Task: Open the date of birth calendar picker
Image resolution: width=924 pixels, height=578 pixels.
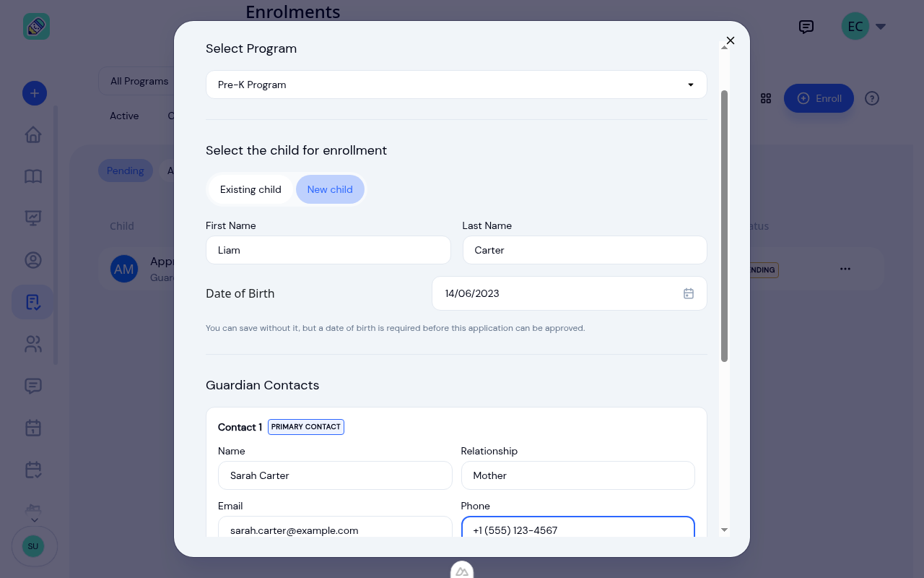Action: point(689,293)
